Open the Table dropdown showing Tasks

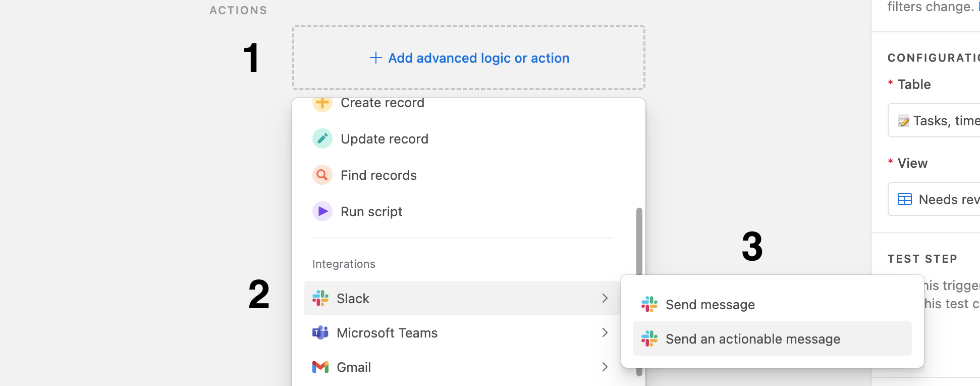click(934, 120)
